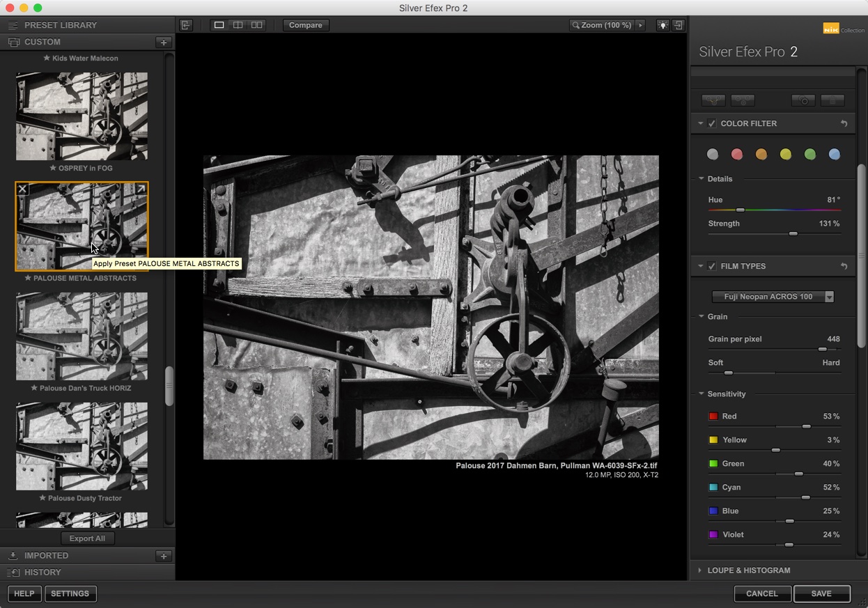Add a new custom preset with plus
Image resolution: width=868 pixels, height=608 pixels.
tap(164, 42)
